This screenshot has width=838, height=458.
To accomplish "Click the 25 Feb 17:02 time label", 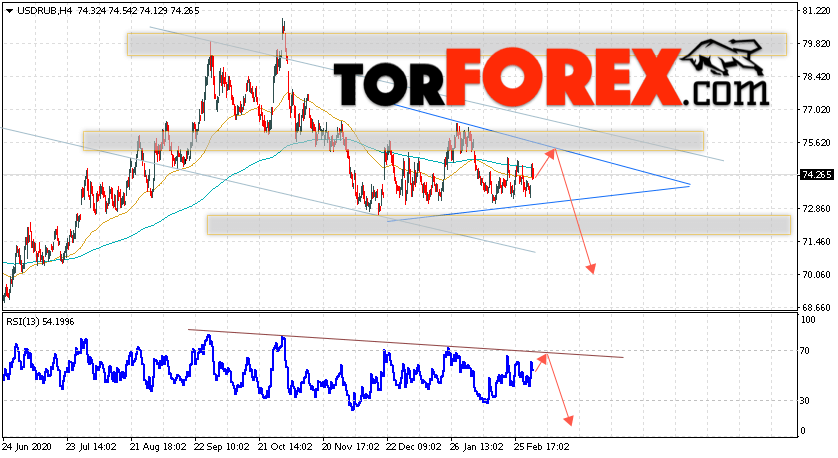I will (541, 446).
